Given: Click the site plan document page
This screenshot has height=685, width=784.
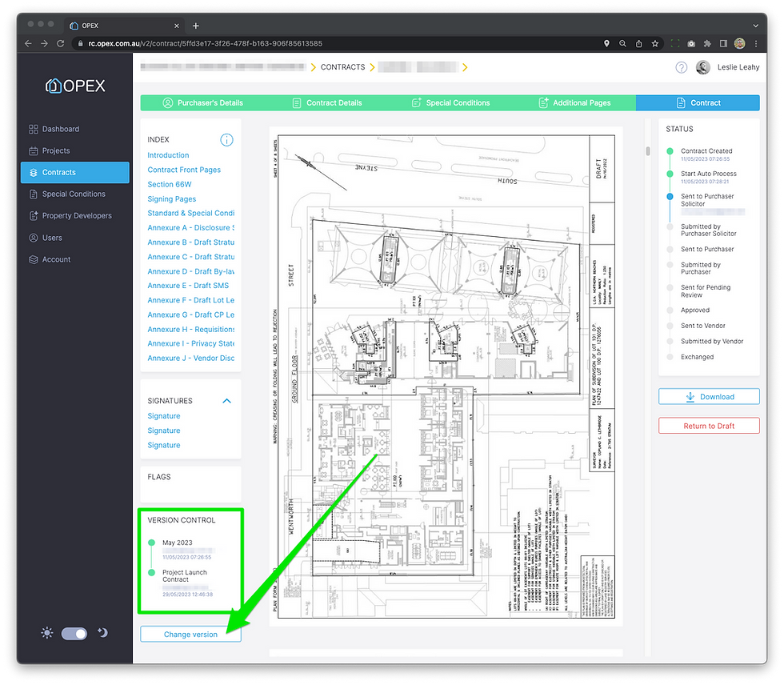Looking at the screenshot, I should 446,376.
